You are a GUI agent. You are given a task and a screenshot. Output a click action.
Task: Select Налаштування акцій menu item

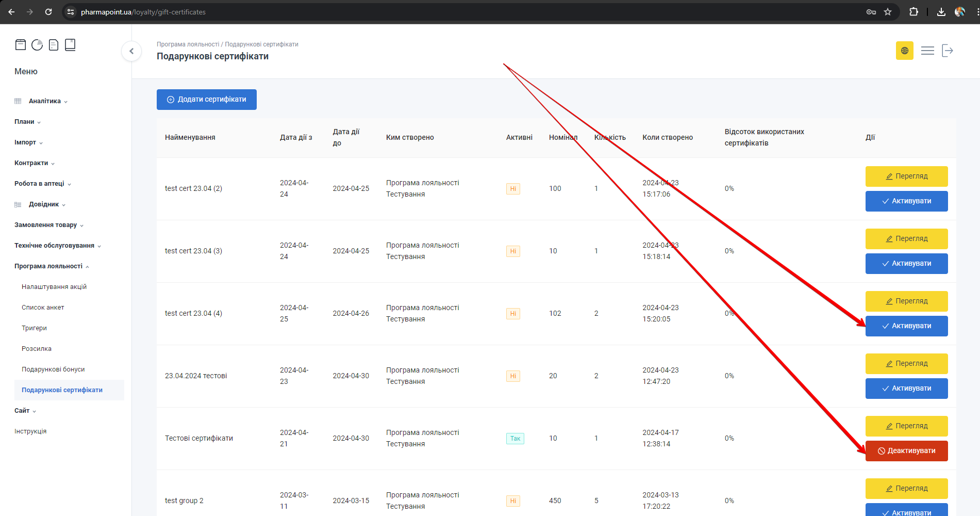54,287
